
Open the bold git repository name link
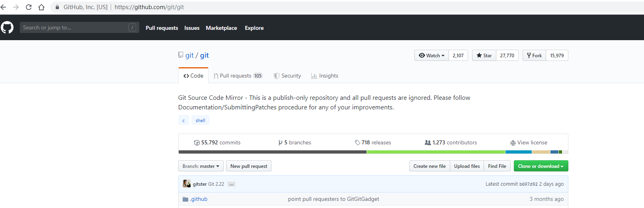[204, 55]
